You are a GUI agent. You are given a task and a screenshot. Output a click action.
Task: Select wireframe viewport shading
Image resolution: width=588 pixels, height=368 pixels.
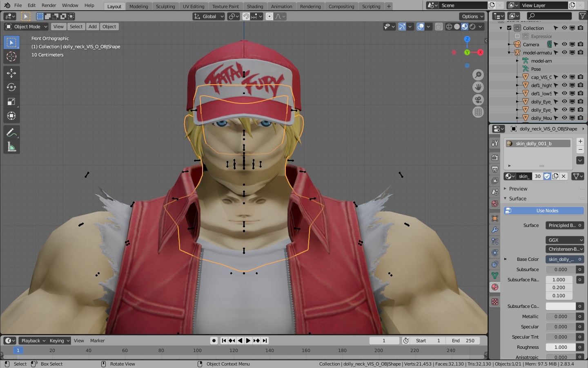point(449,27)
